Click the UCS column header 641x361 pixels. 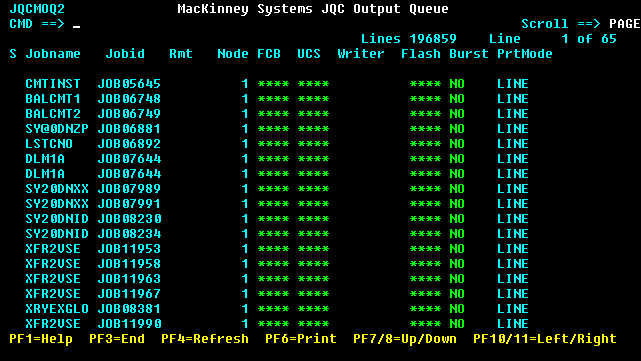309,54
